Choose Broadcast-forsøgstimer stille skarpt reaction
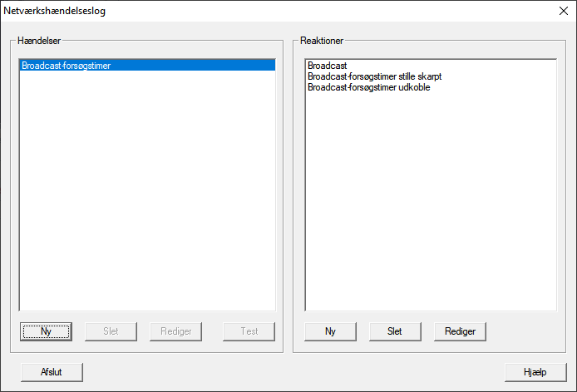 click(374, 76)
